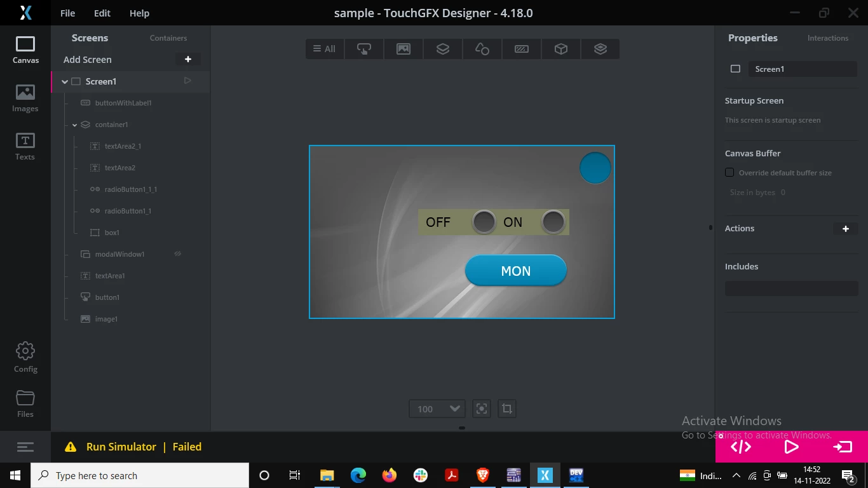This screenshot has height=488, width=868.
Task: Click the Run Simulator play button
Action: [791, 447]
